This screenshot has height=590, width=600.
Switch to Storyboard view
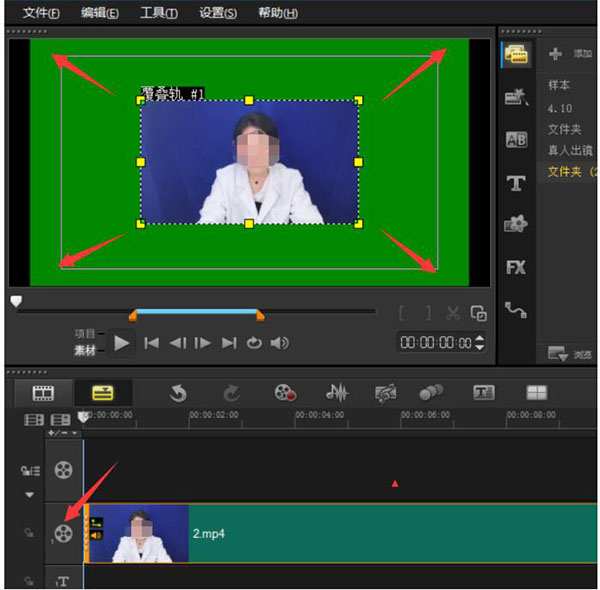[x=43, y=393]
